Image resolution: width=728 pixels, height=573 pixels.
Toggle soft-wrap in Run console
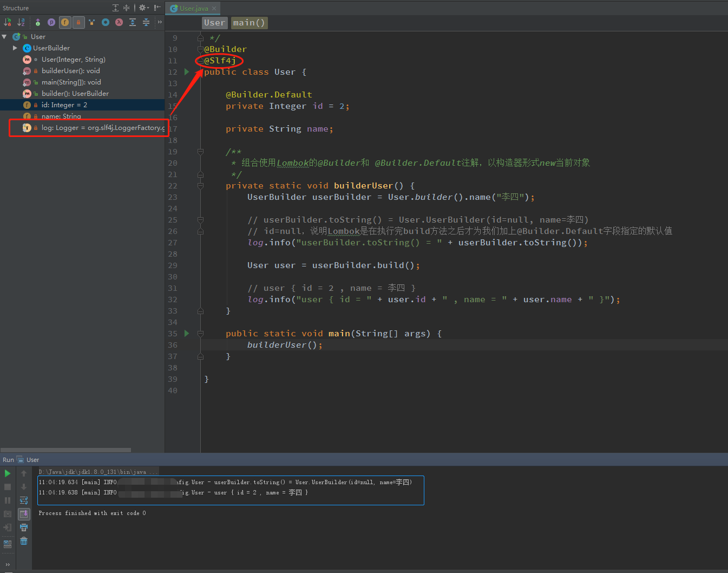point(24,500)
